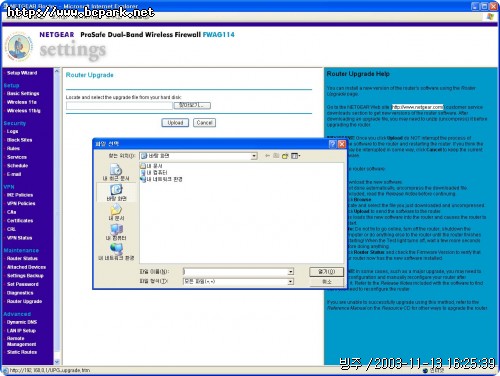Image resolution: width=500 pixels, height=376 pixels.
Task: Open LAN IP Setup page
Action: click(x=21, y=331)
